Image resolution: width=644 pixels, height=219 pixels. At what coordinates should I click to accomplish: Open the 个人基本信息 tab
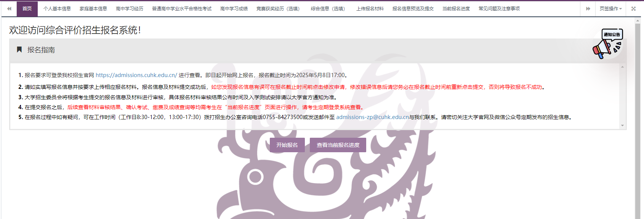57,9
